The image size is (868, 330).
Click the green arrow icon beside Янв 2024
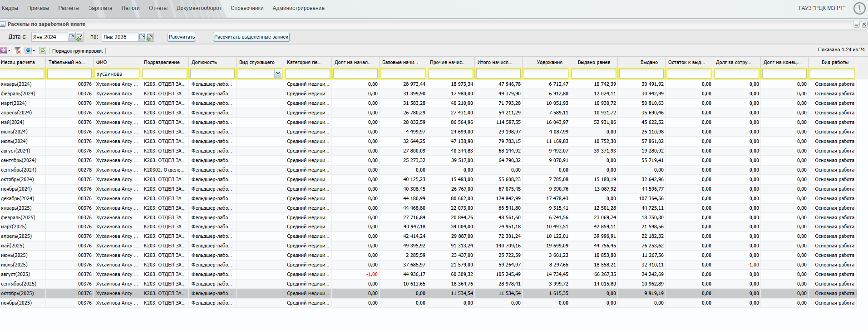(79, 37)
